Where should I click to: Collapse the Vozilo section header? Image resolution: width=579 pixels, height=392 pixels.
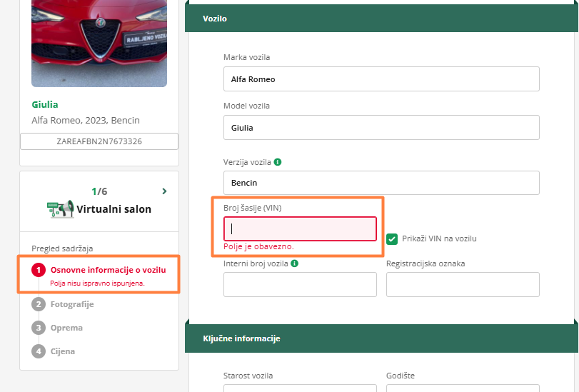pyautogui.click(x=381, y=19)
